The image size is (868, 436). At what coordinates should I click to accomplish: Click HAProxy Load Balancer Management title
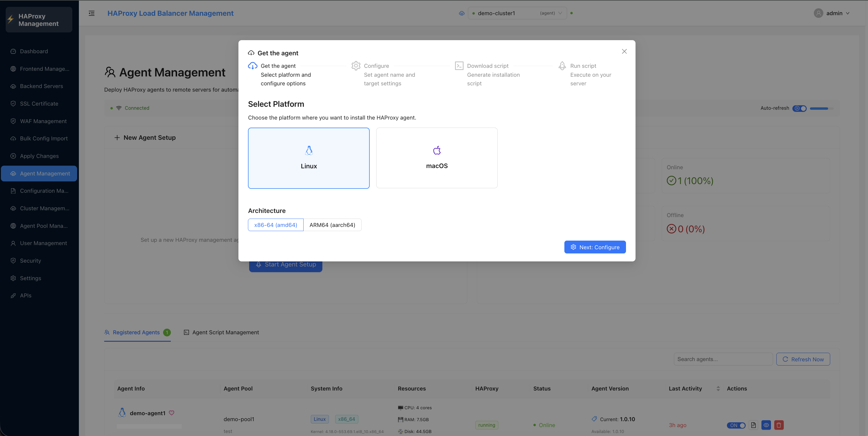pos(171,13)
